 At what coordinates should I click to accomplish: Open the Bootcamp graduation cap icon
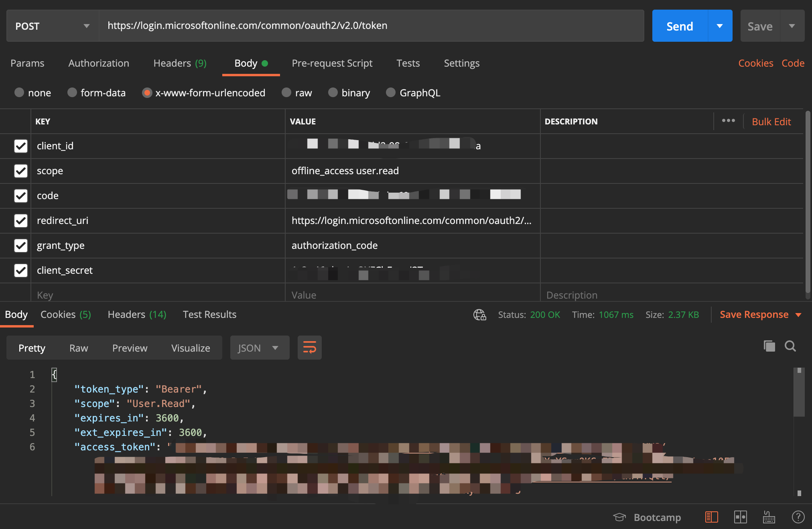point(619,517)
